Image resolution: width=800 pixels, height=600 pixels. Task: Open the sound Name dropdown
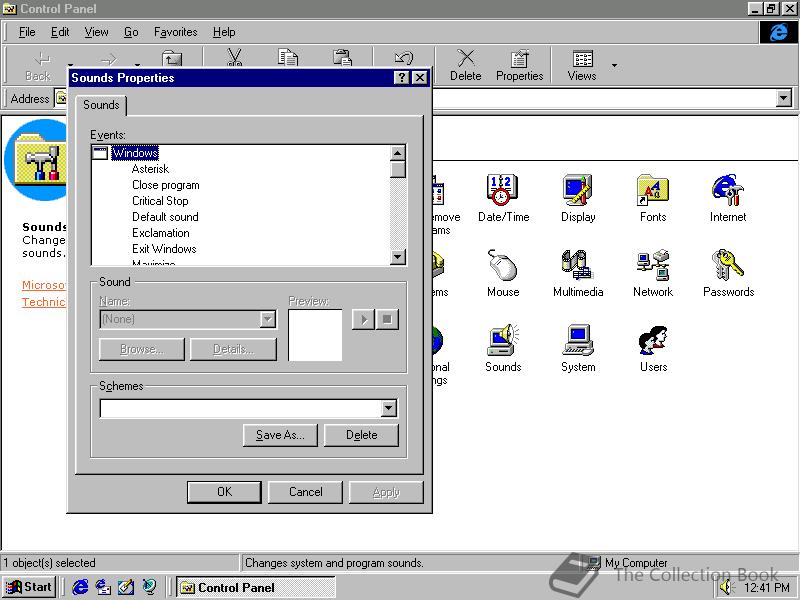click(267, 319)
